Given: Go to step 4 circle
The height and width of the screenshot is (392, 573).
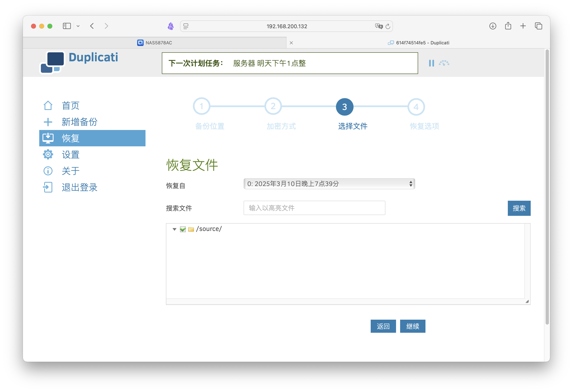Looking at the screenshot, I should 416,106.
